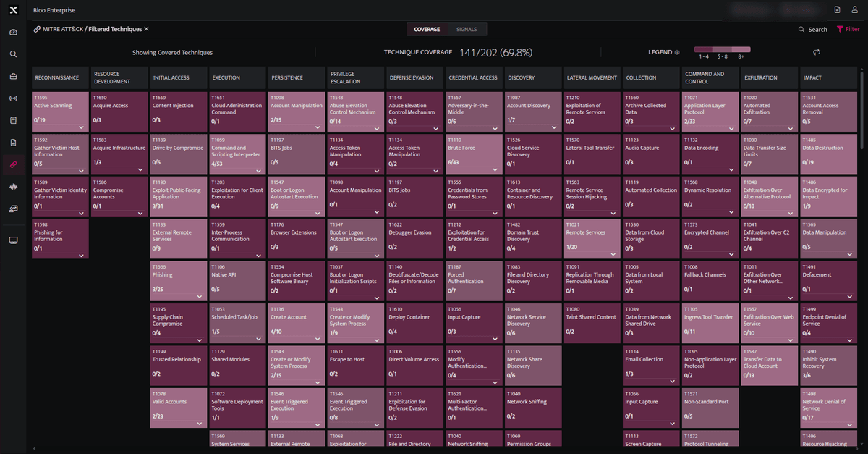Open the document icon in top bar

[837, 9]
